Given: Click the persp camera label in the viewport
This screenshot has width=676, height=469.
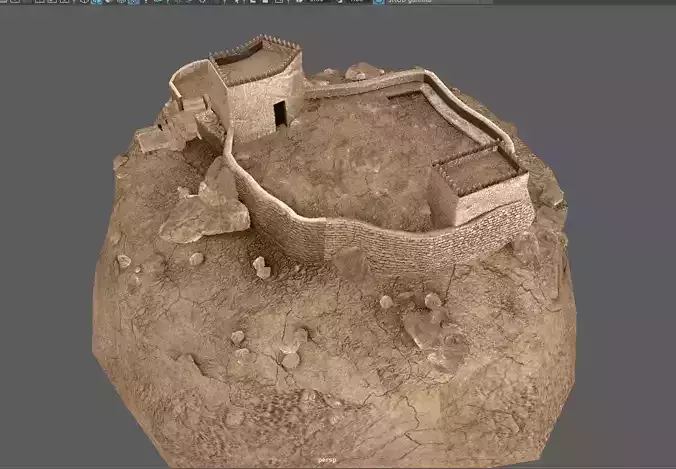Looking at the screenshot, I should click(327, 460).
